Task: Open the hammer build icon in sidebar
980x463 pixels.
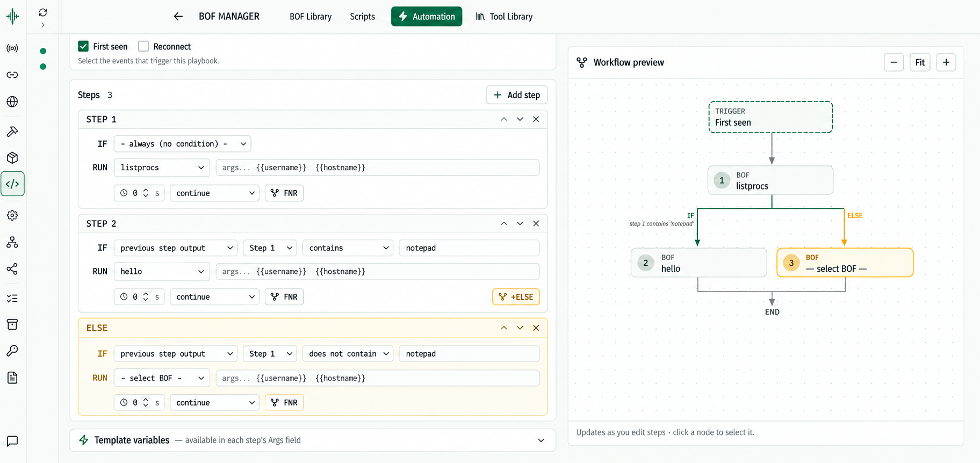Action: [x=12, y=131]
